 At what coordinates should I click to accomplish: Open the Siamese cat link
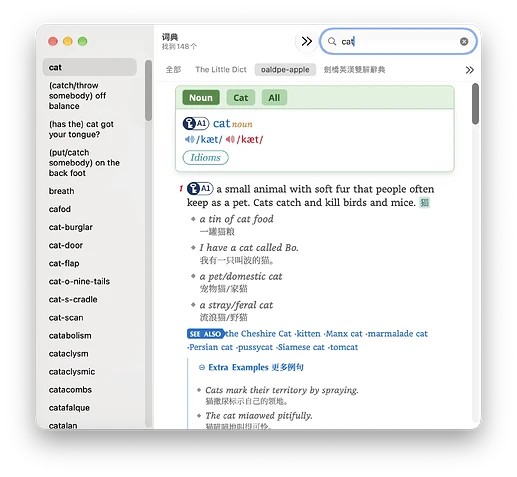click(x=301, y=347)
